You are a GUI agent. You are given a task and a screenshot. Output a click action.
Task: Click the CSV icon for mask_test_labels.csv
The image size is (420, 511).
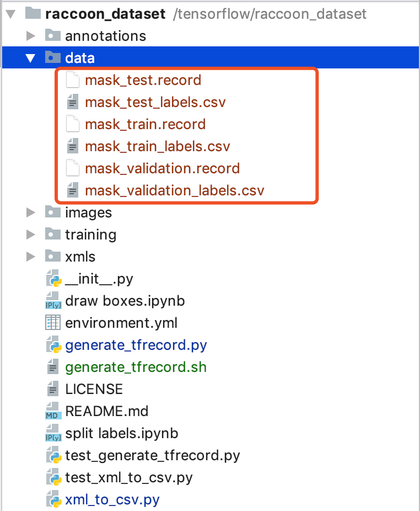73,102
